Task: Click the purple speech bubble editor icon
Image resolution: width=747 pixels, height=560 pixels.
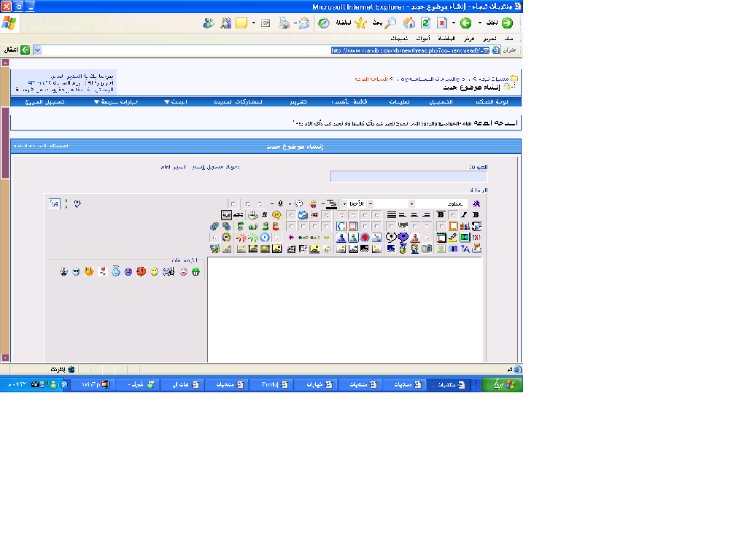Action: click(403, 237)
